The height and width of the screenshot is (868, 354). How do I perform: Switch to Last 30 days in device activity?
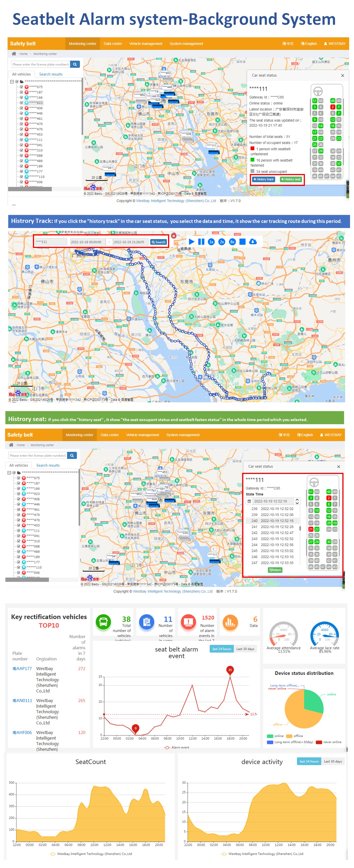pos(332,761)
